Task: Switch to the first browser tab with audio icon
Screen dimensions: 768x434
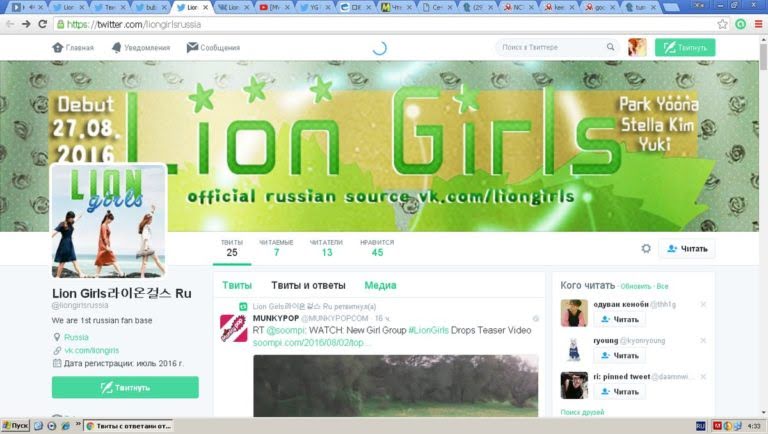Action: (27, 7)
